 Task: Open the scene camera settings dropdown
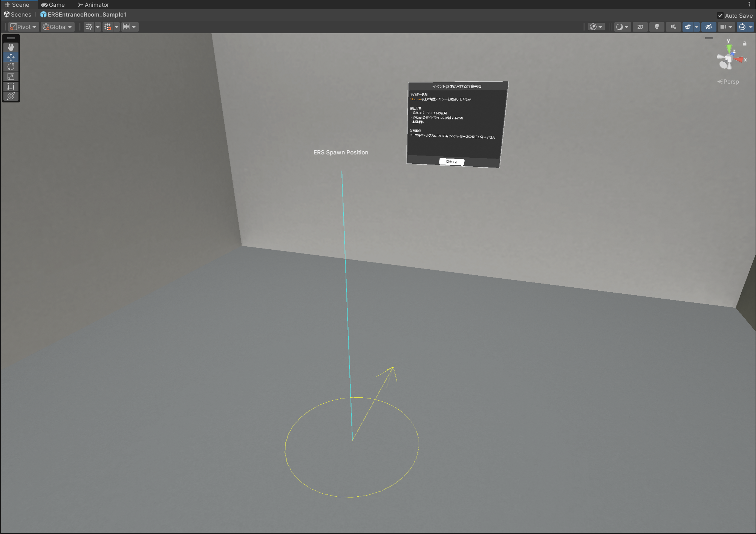[726, 27]
